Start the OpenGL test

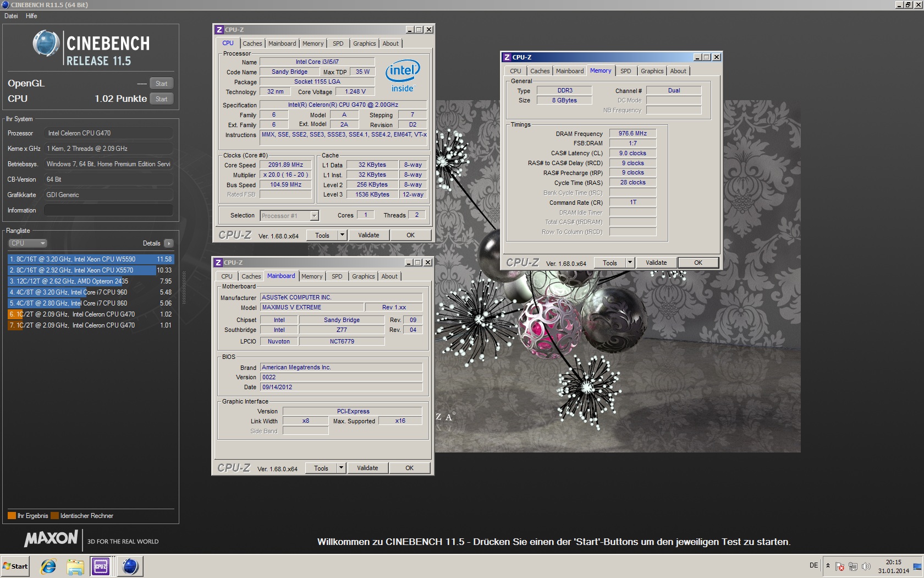pos(161,84)
